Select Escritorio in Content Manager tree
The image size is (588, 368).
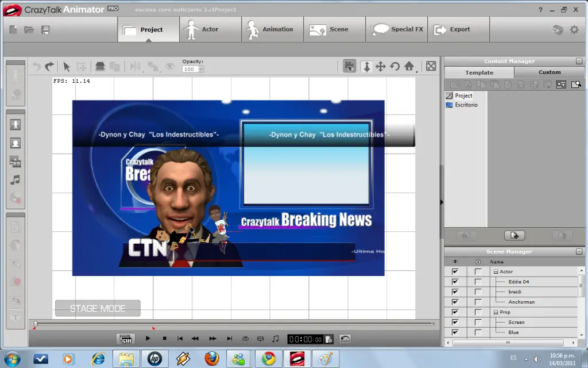pyautogui.click(x=466, y=105)
